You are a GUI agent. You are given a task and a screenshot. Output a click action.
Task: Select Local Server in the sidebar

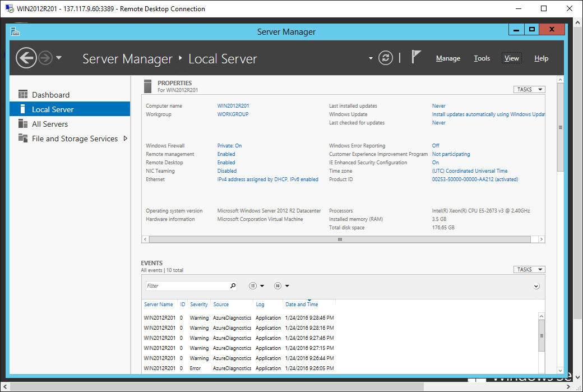tap(70, 109)
